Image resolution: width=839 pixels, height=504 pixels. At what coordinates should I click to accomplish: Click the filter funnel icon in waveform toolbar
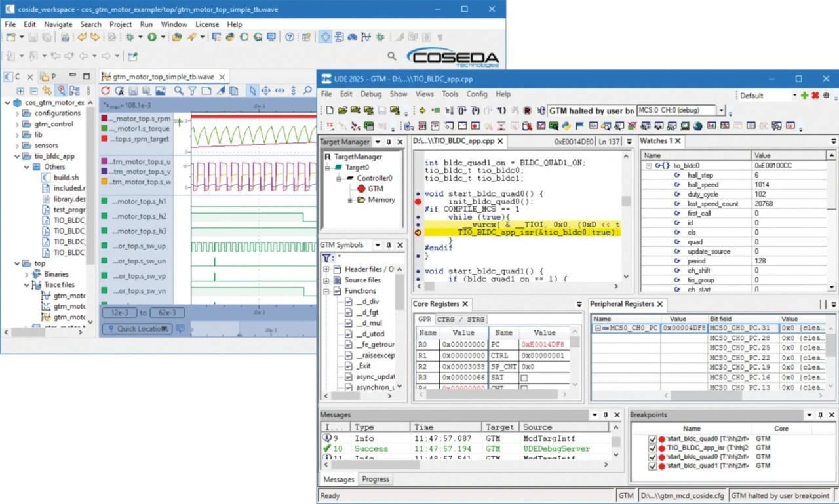192,91
